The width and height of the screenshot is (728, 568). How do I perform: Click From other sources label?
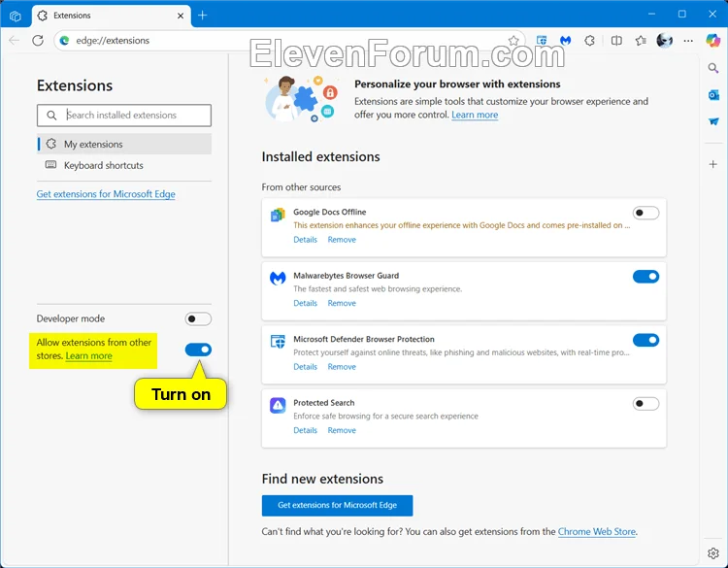pyautogui.click(x=301, y=187)
